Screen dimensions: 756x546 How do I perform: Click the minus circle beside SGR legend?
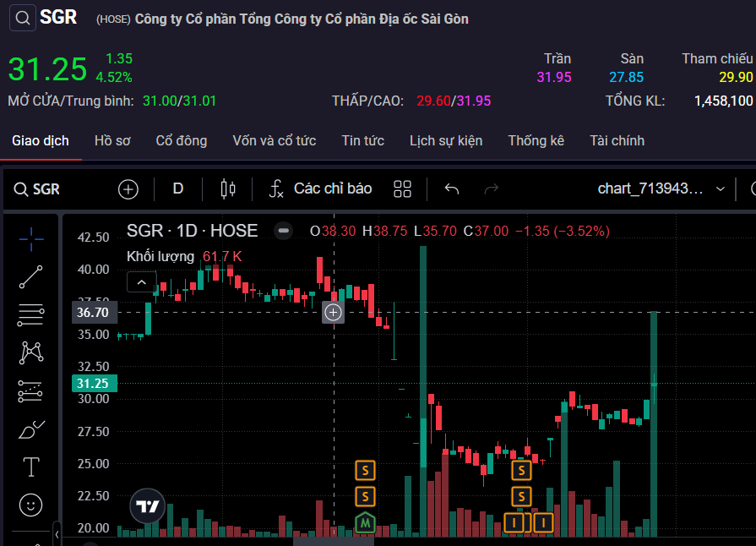[x=284, y=231]
